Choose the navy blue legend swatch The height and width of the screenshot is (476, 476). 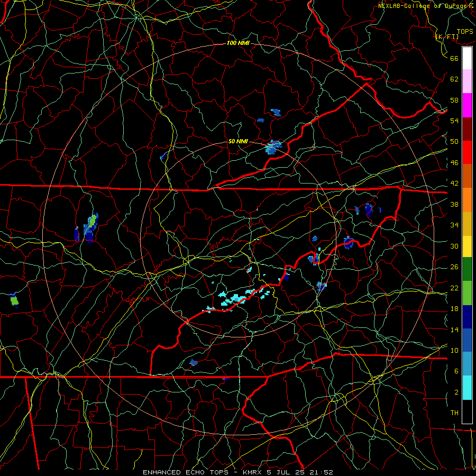coord(467,316)
